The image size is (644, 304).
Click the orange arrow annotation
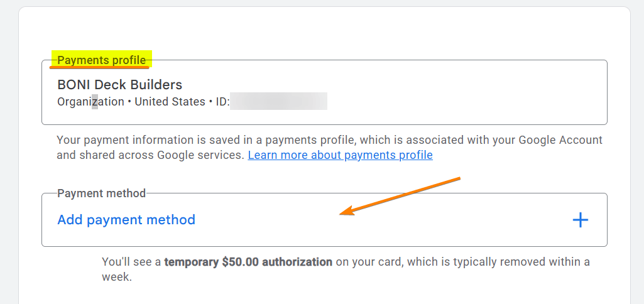pos(402,196)
